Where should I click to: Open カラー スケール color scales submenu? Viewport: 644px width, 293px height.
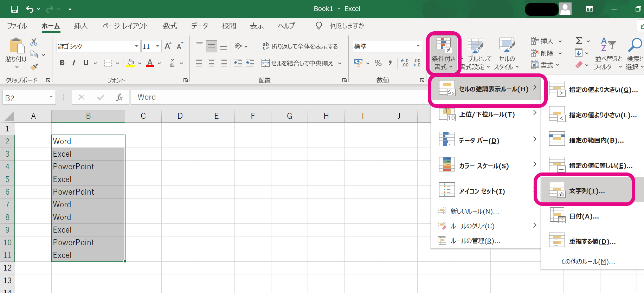(486, 166)
